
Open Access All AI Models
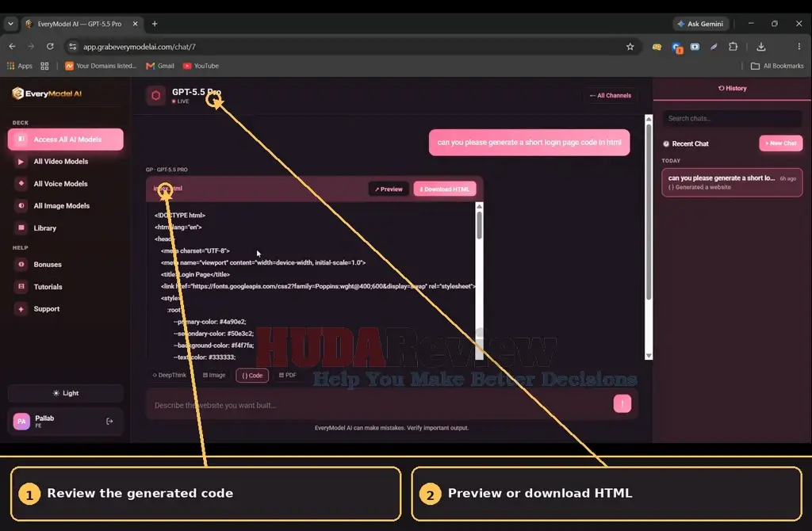tap(66, 139)
